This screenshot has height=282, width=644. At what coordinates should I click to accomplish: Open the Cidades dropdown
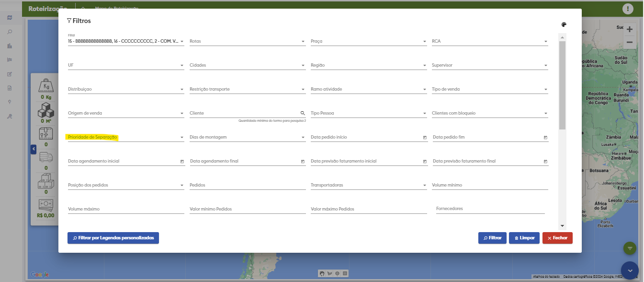click(x=247, y=65)
